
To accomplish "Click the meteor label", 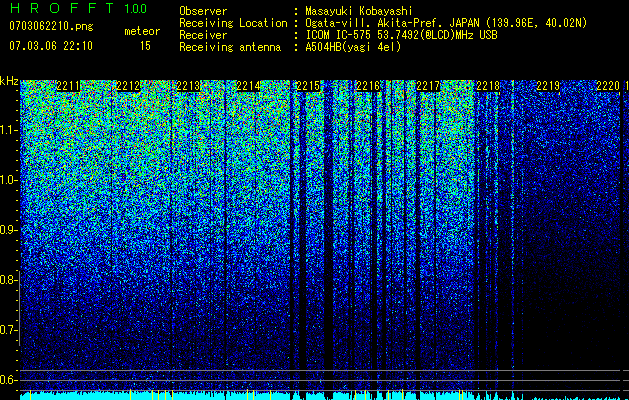I will 142,31.
